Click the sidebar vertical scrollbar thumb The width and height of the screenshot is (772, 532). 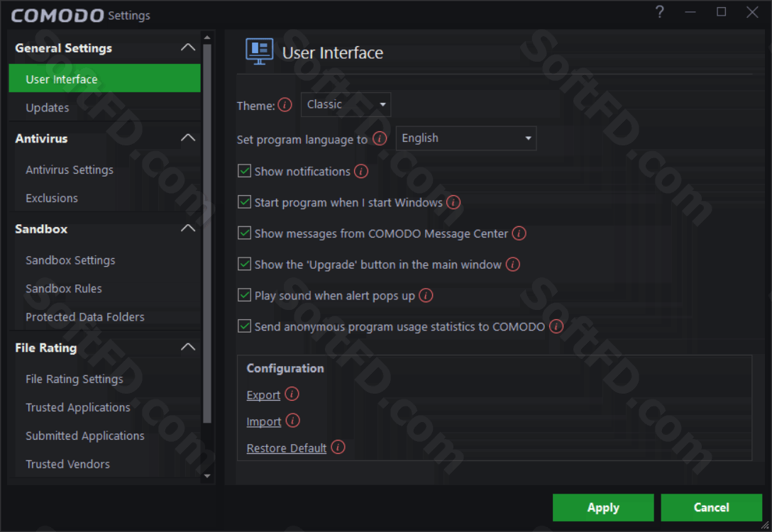coord(207,234)
